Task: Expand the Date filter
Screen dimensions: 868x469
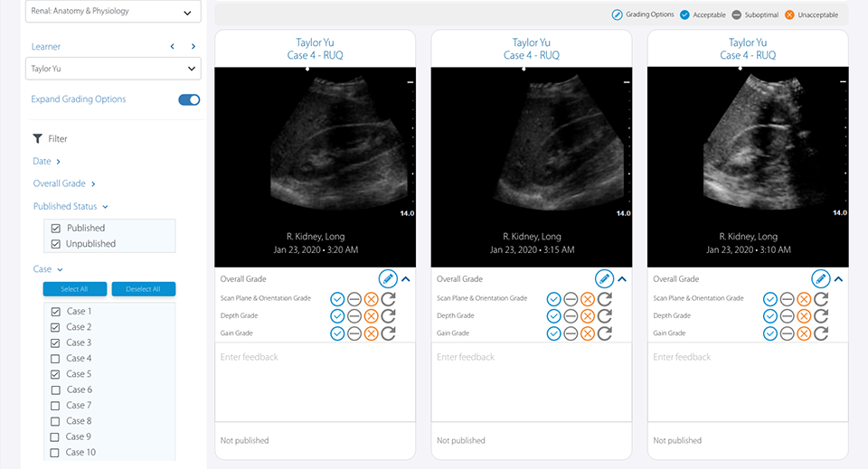Action: pos(46,162)
